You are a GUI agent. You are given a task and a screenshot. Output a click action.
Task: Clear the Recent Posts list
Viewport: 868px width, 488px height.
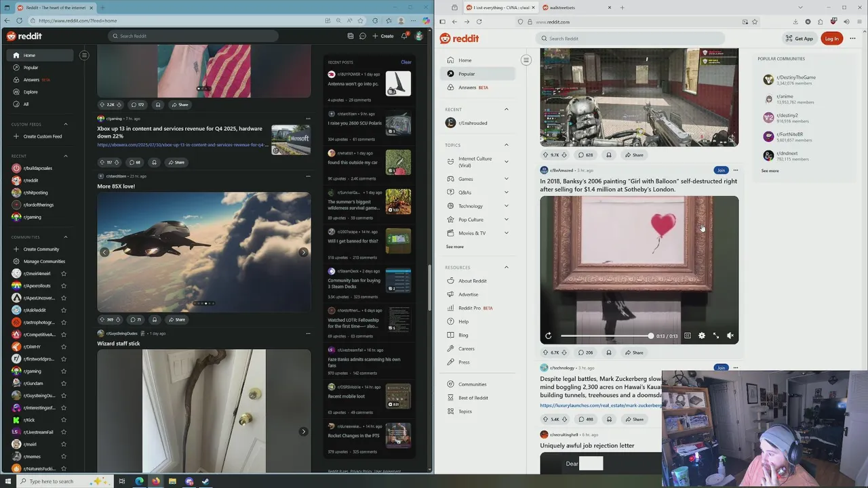(406, 62)
